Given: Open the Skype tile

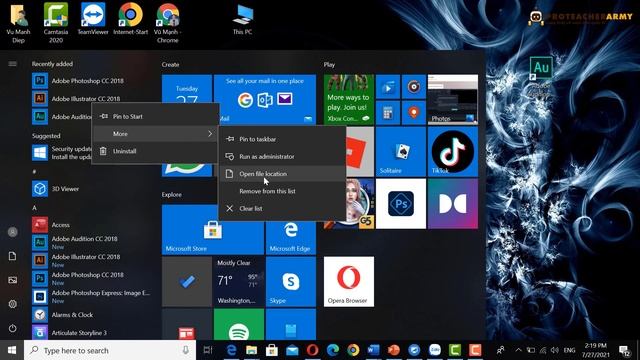Looking at the screenshot, I should click(291, 282).
